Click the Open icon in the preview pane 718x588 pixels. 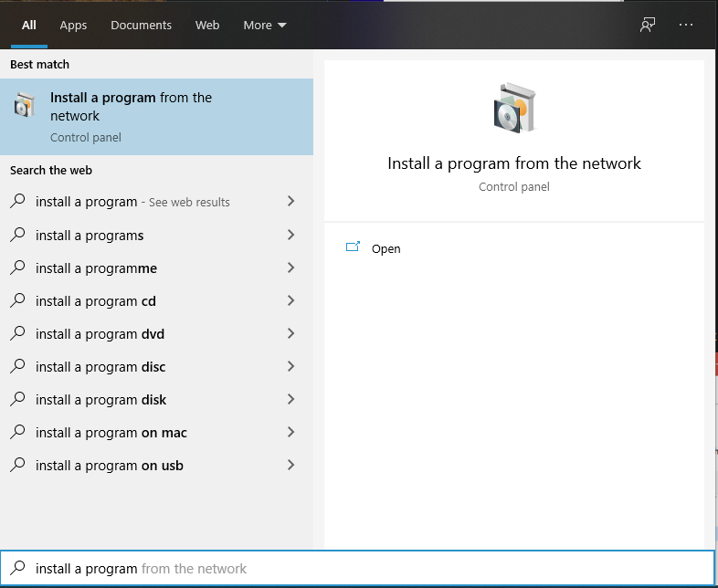tap(354, 247)
